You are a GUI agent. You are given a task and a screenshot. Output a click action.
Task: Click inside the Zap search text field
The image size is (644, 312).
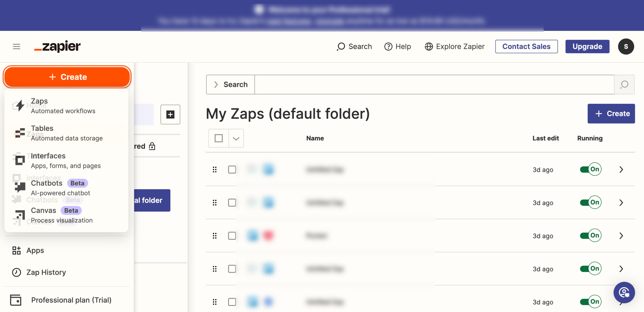[434, 85]
